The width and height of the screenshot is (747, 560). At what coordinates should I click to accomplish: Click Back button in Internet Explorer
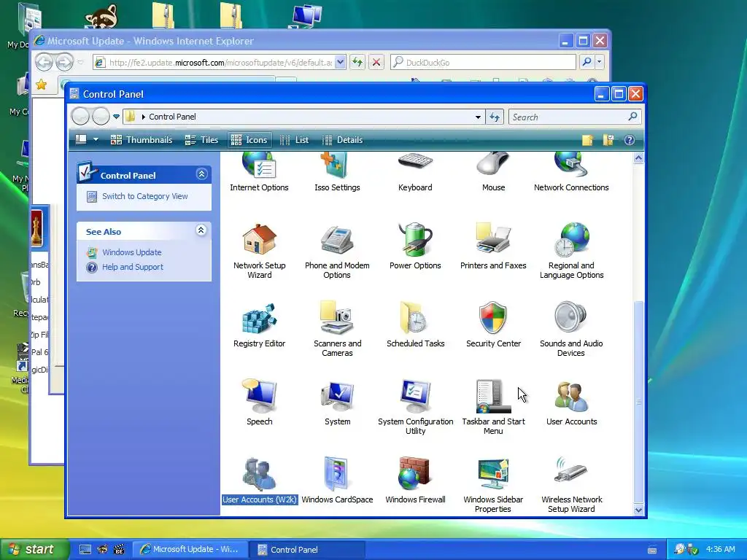point(44,62)
